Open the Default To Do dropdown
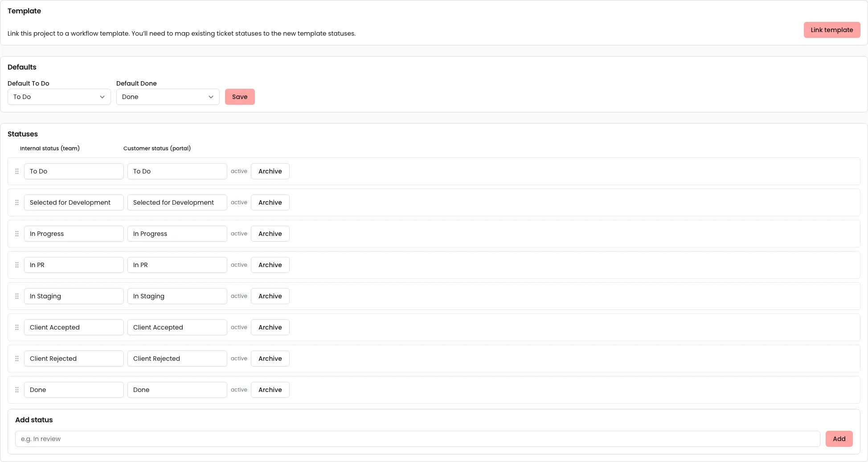 point(59,97)
